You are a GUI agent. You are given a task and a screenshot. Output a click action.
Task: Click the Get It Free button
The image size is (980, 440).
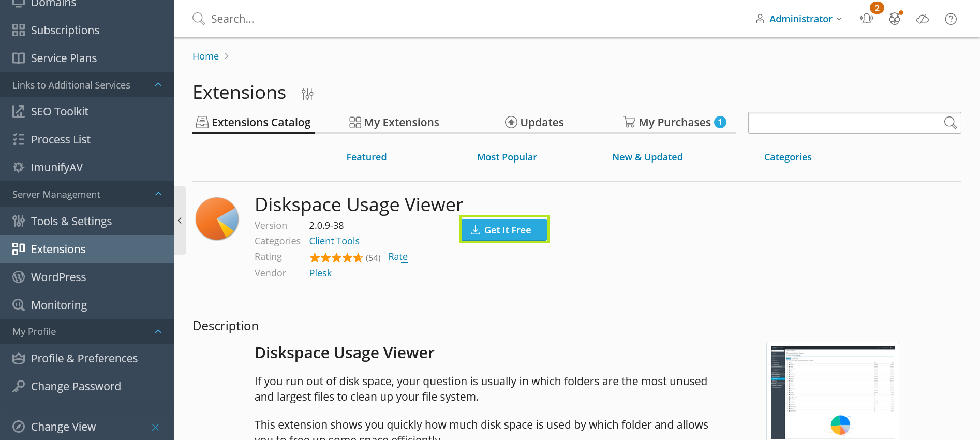[504, 230]
